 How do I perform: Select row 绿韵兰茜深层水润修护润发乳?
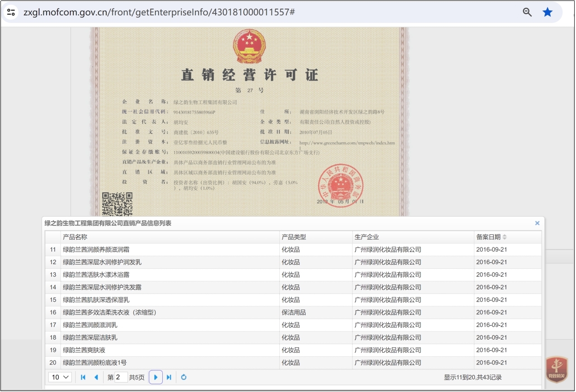(293, 262)
